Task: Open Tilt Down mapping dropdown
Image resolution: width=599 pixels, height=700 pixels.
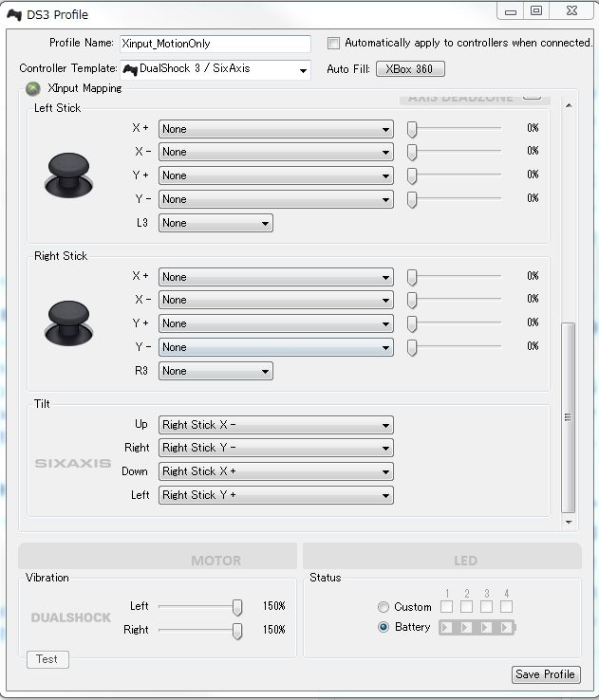Action: (x=276, y=471)
